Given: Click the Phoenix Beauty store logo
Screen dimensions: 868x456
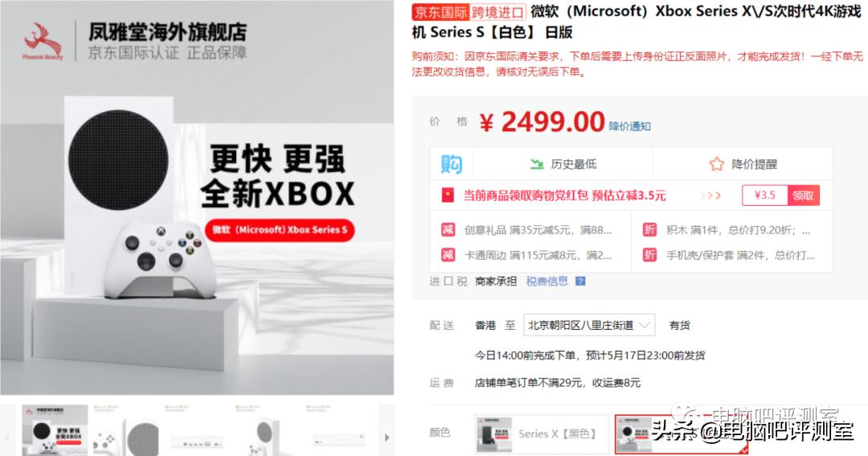Looking at the screenshot, I should click(43, 42).
